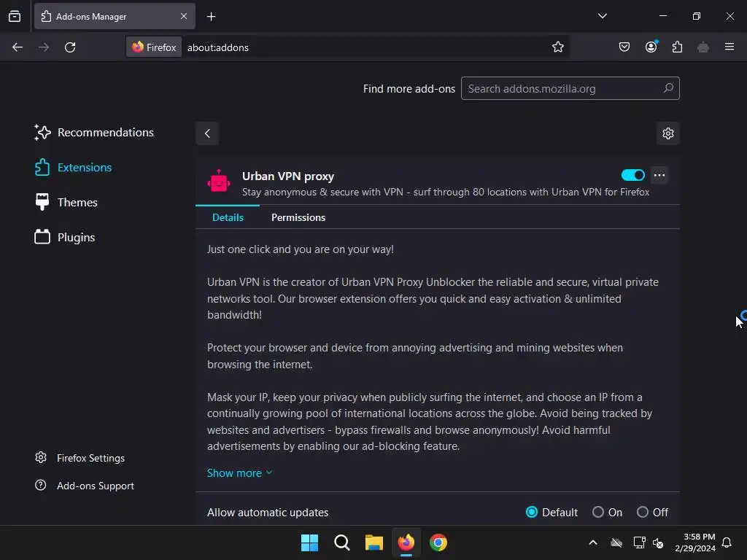Click the magnifier icon in add-ons search
Screen dimensions: 747x560
(668, 88)
